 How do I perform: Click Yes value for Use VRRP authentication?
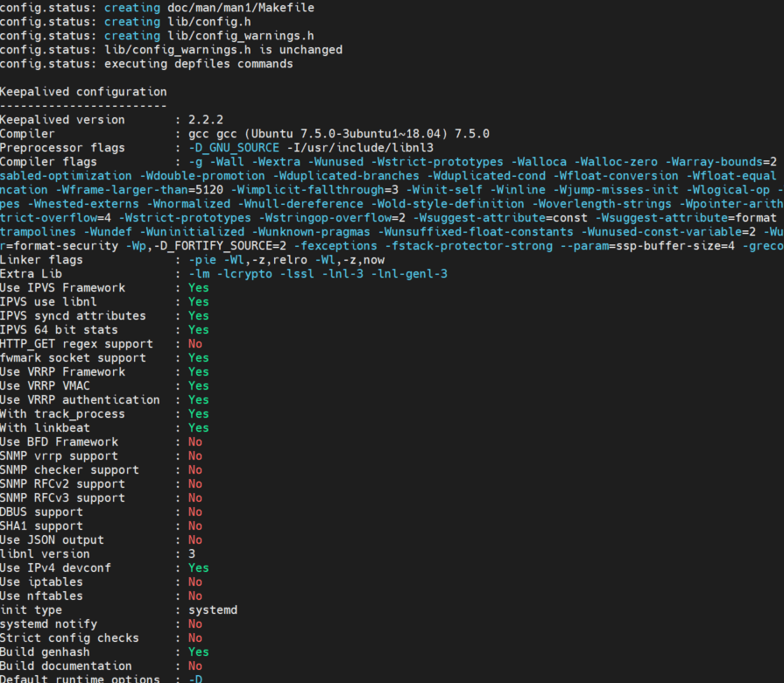(199, 399)
